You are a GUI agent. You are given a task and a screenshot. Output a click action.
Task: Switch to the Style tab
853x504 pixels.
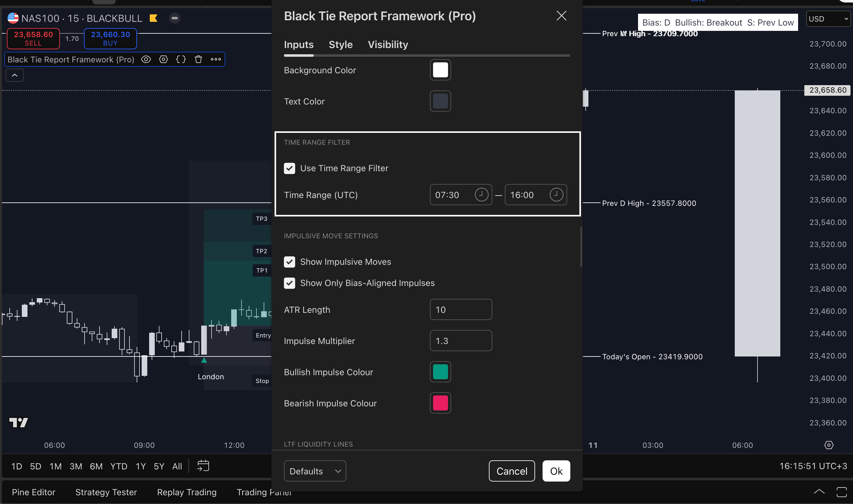(x=340, y=45)
